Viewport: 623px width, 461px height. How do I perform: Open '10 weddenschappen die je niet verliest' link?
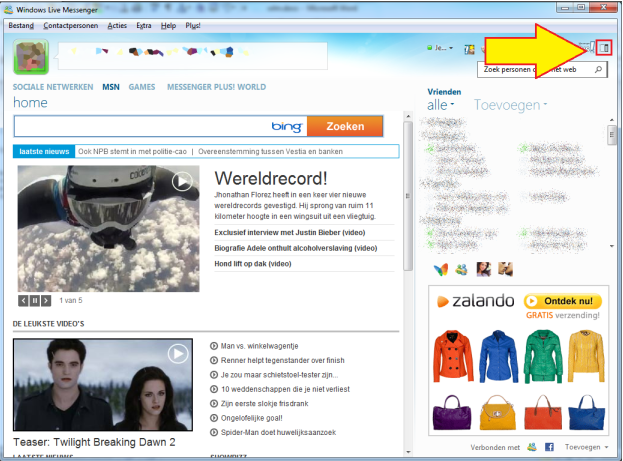285,389
